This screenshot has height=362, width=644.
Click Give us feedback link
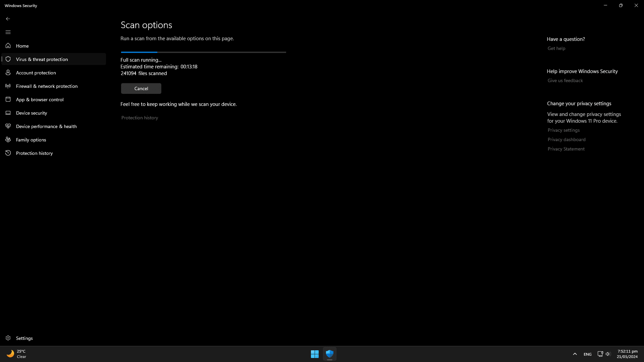[565, 80]
